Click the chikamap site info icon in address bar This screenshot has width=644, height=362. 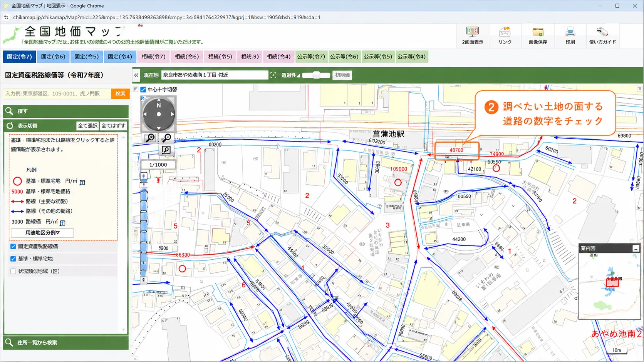click(x=6, y=17)
